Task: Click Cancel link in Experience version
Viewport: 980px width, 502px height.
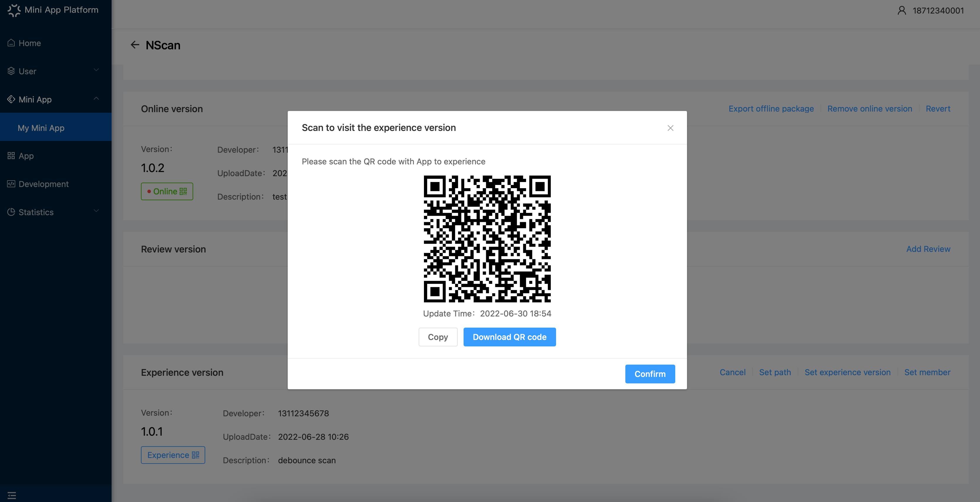Action: coord(732,372)
